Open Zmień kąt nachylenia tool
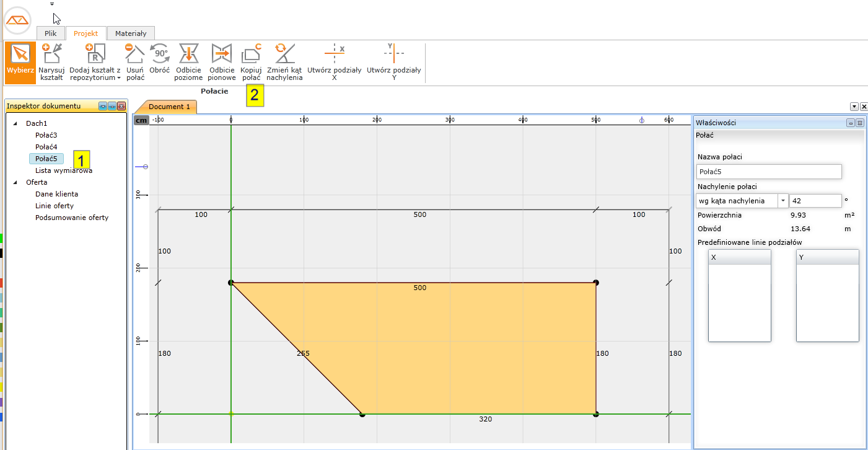This screenshot has height=450, width=868. point(284,63)
